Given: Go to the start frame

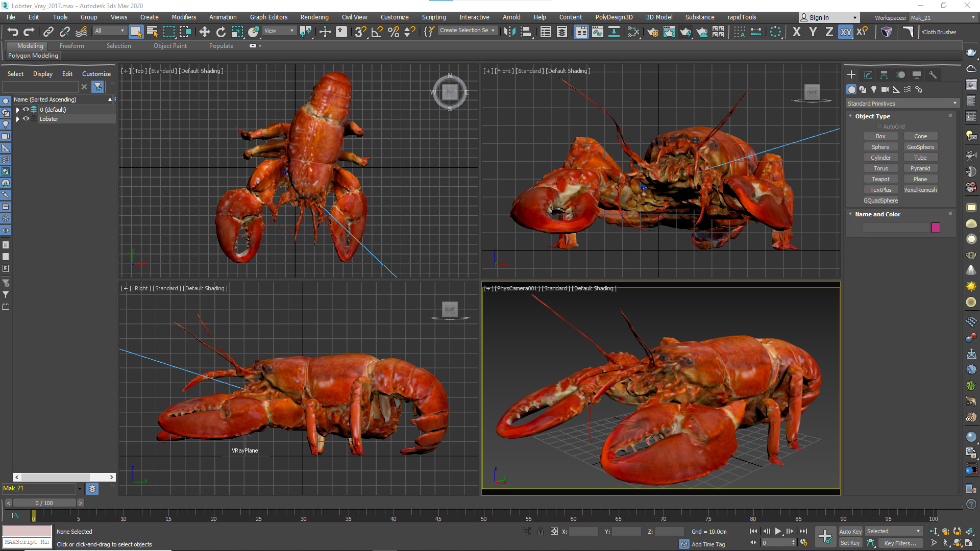Looking at the screenshot, I should coord(753,532).
